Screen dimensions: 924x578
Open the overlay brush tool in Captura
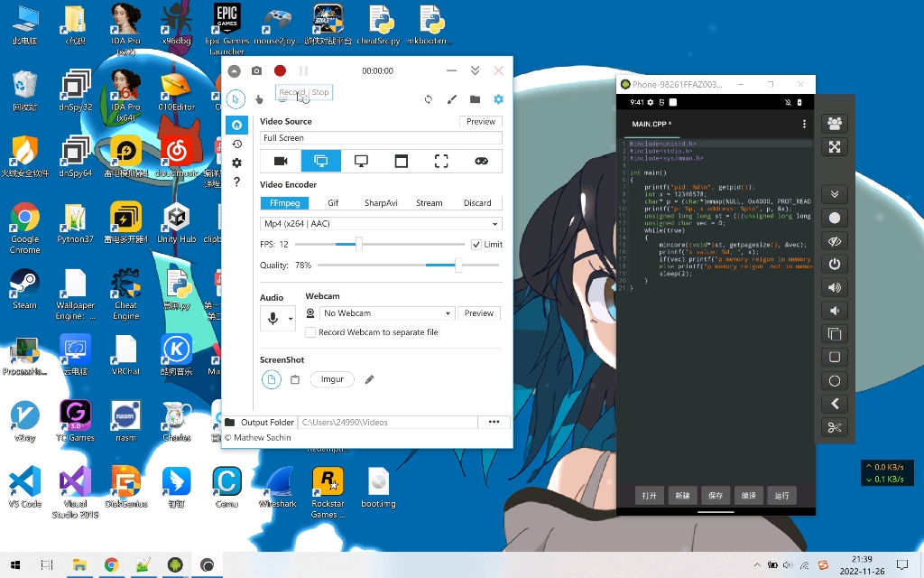tap(452, 99)
